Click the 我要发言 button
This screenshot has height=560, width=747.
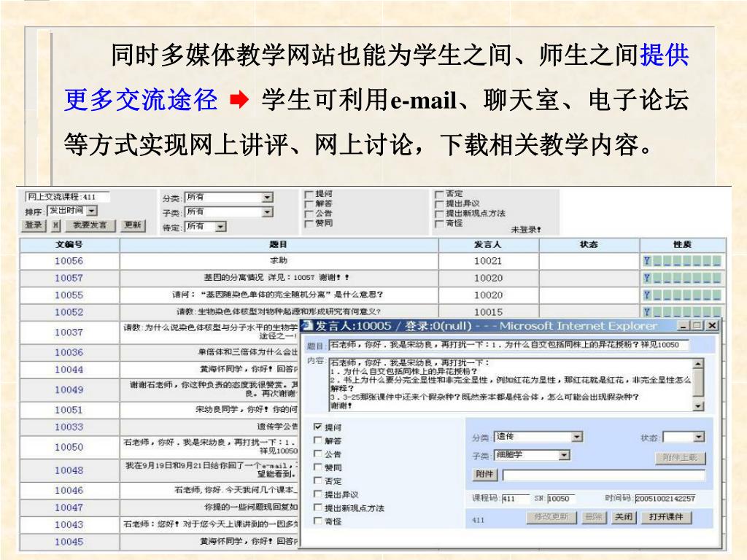pos(90,225)
